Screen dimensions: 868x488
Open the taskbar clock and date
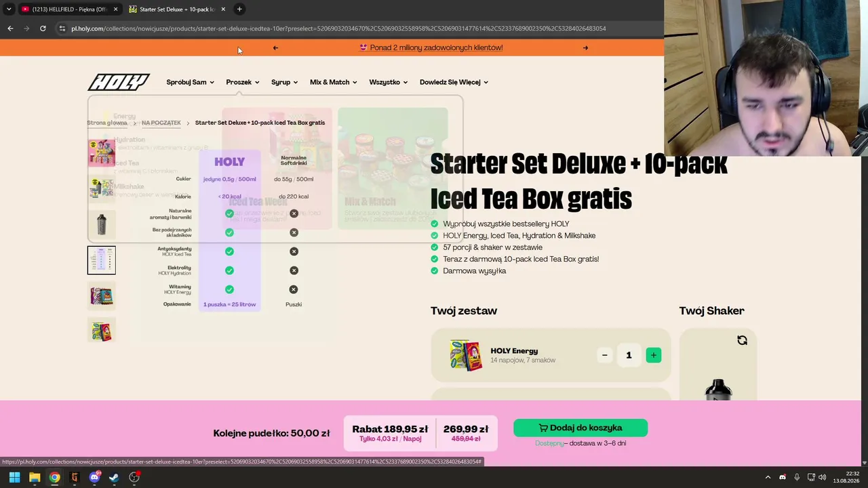click(846, 477)
